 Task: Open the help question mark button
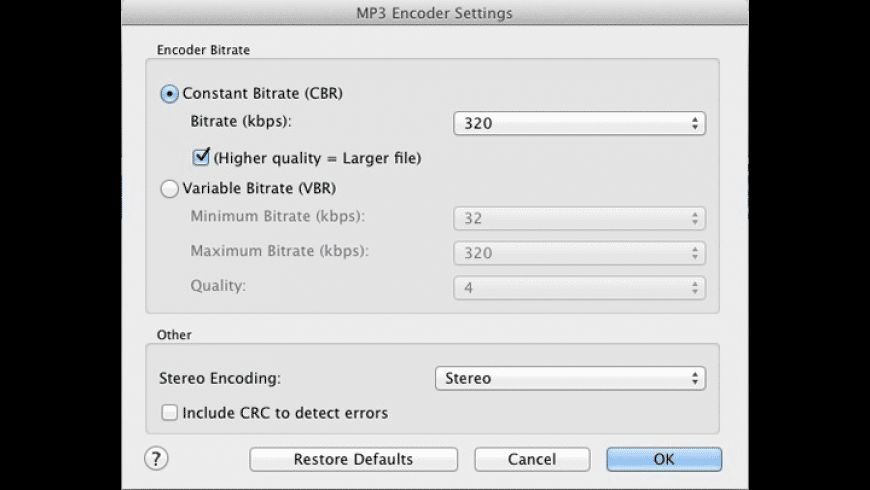(157, 458)
